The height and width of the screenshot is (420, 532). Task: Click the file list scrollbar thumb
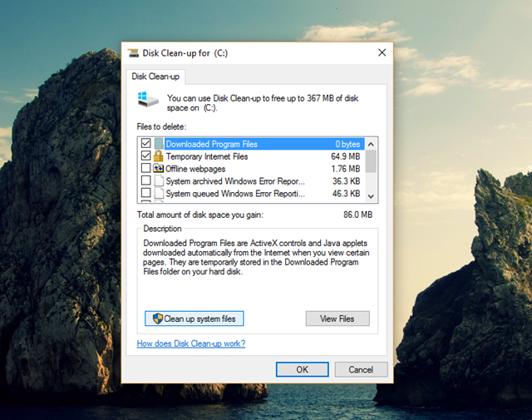[371, 161]
